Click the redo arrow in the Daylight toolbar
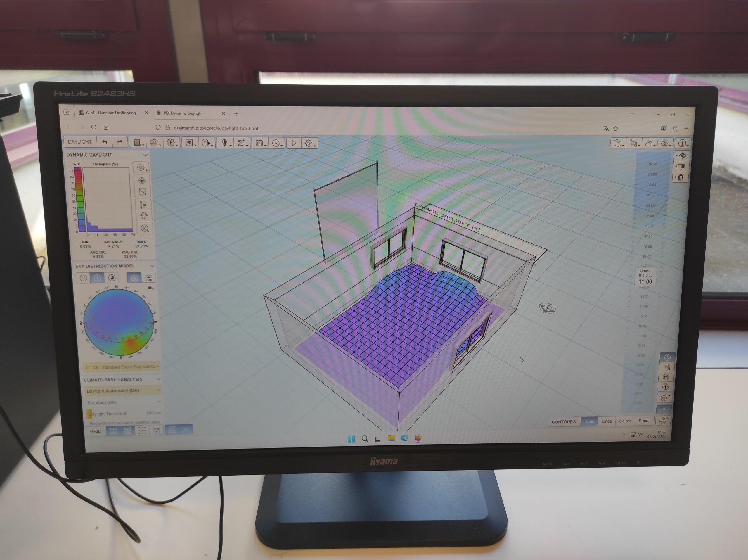The image size is (748, 560). tap(120, 142)
